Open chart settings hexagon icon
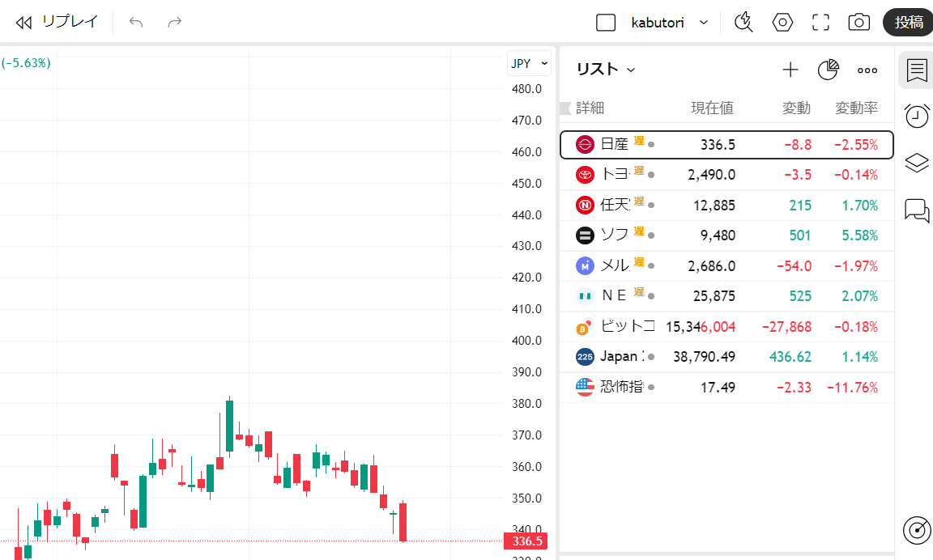The image size is (933, 560). 782,23
